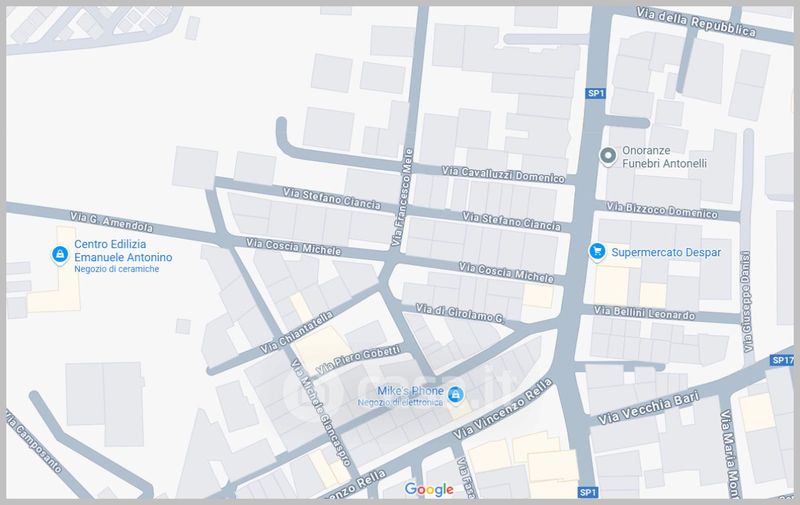Screen dimensions: 800x505
Task: Open the Centro Edilizia Emanuele Antonino shop icon
Action: (60, 256)
